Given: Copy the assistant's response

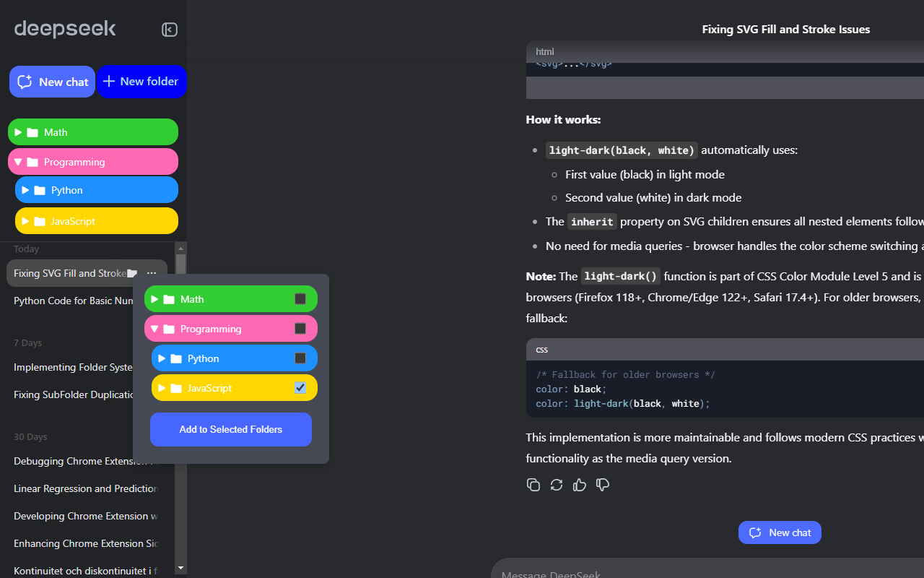Looking at the screenshot, I should click(533, 485).
